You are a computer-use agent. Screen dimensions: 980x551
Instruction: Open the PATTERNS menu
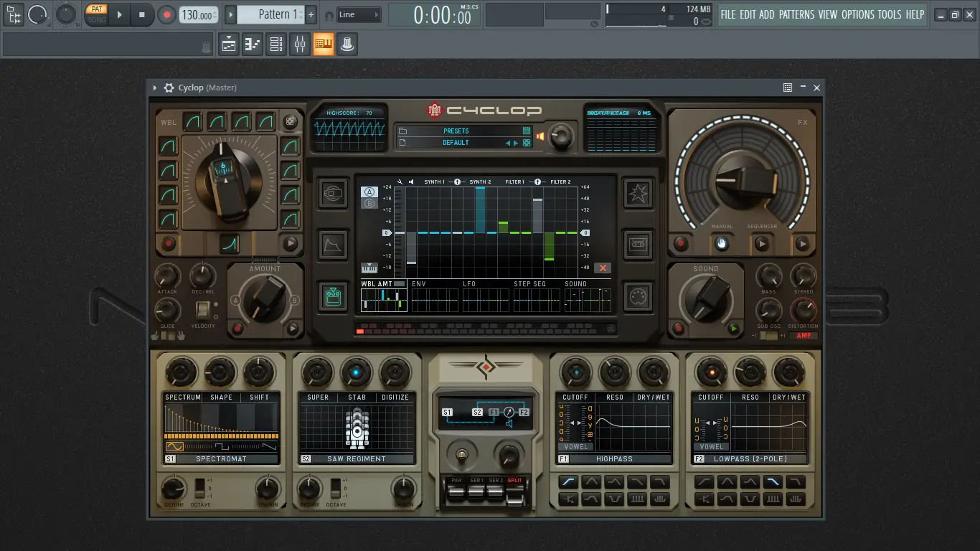click(x=796, y=14)
